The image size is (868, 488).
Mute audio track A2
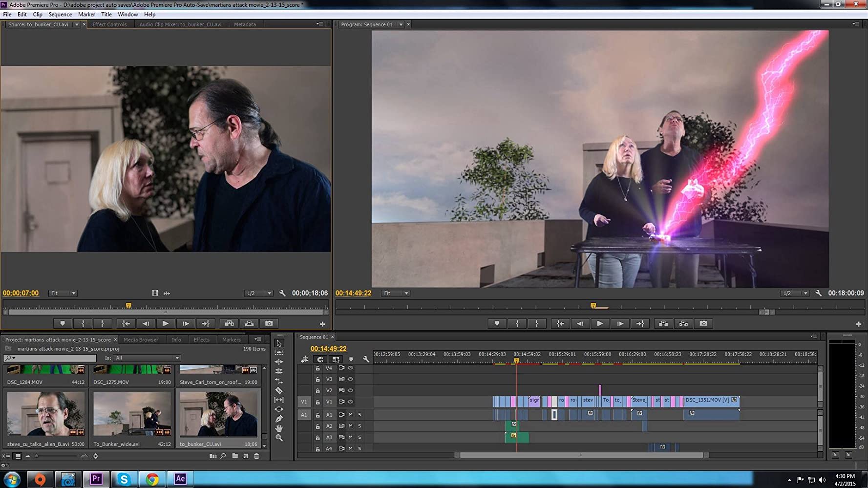coord(350,426)
